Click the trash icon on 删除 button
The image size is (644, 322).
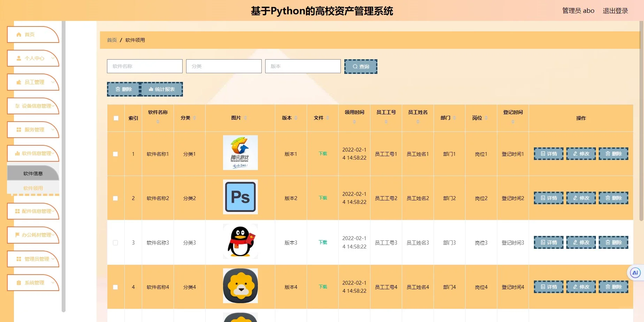pos(118,89)
